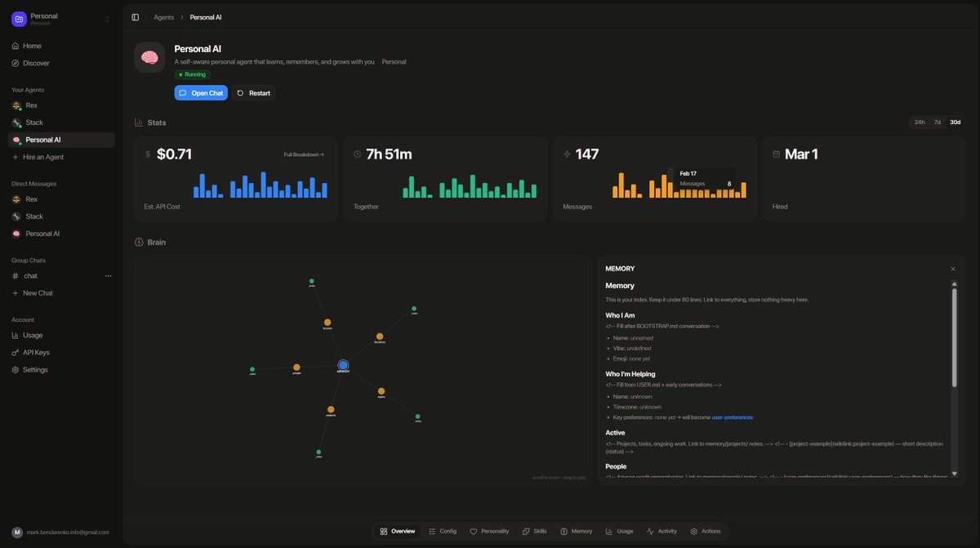Open Full Breakdown of API cost
This screenshot has height=548, width=980.
304,154
